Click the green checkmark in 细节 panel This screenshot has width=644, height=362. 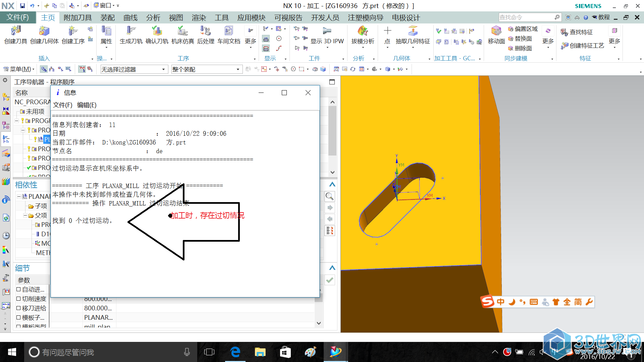330,280
